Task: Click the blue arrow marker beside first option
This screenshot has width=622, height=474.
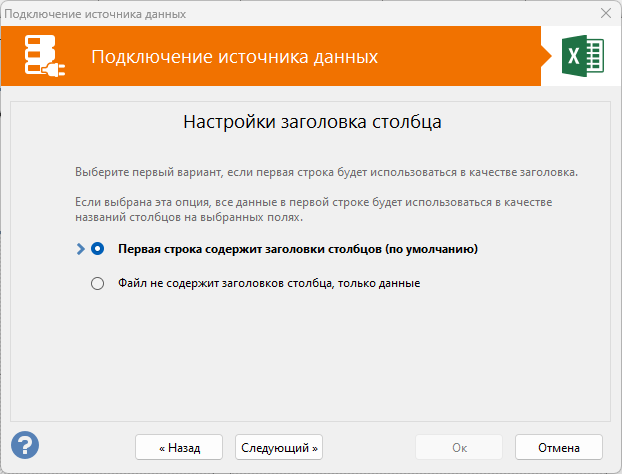Action: [x=80, y=249]
